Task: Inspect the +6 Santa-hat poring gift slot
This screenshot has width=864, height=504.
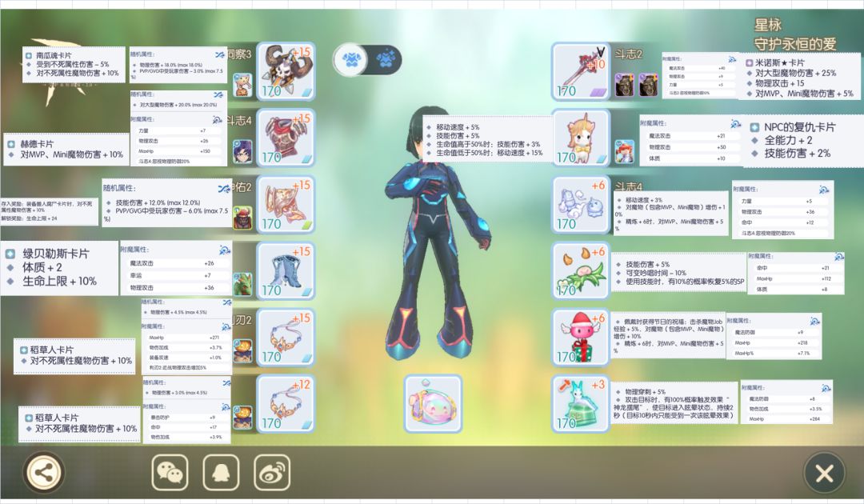Action: pyautogui.click(x=581, y=338)
